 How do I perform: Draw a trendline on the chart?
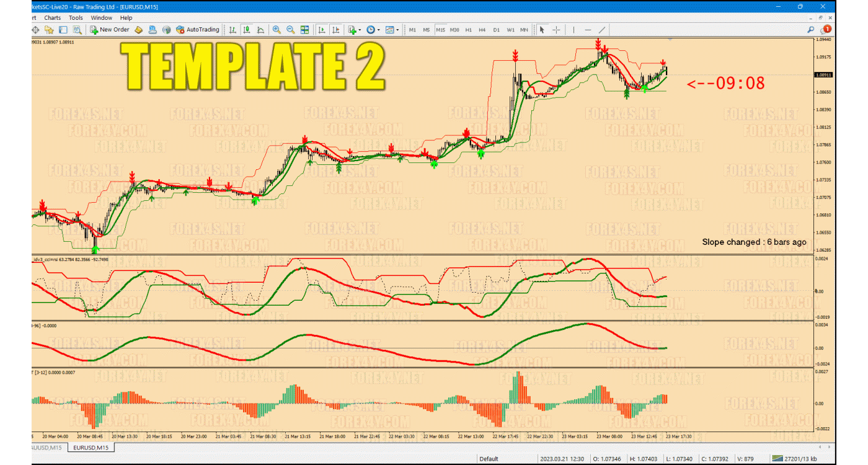tap(602, 29)
